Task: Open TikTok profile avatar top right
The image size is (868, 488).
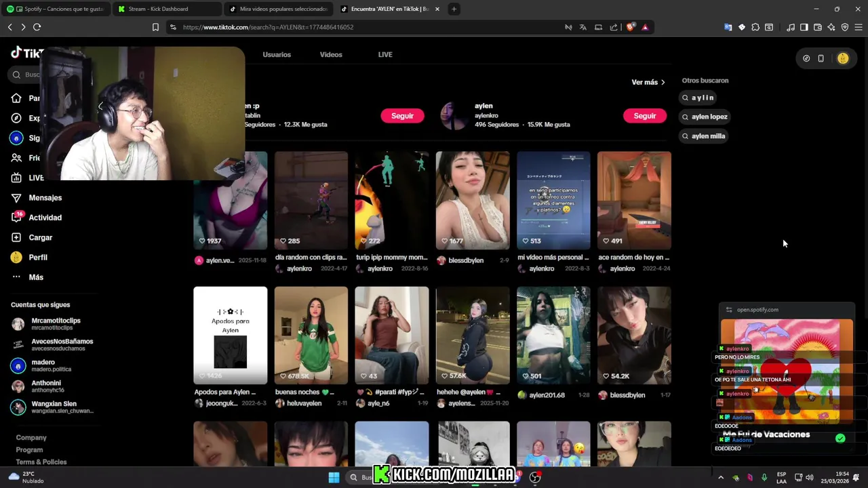Action: pos(843,58)
